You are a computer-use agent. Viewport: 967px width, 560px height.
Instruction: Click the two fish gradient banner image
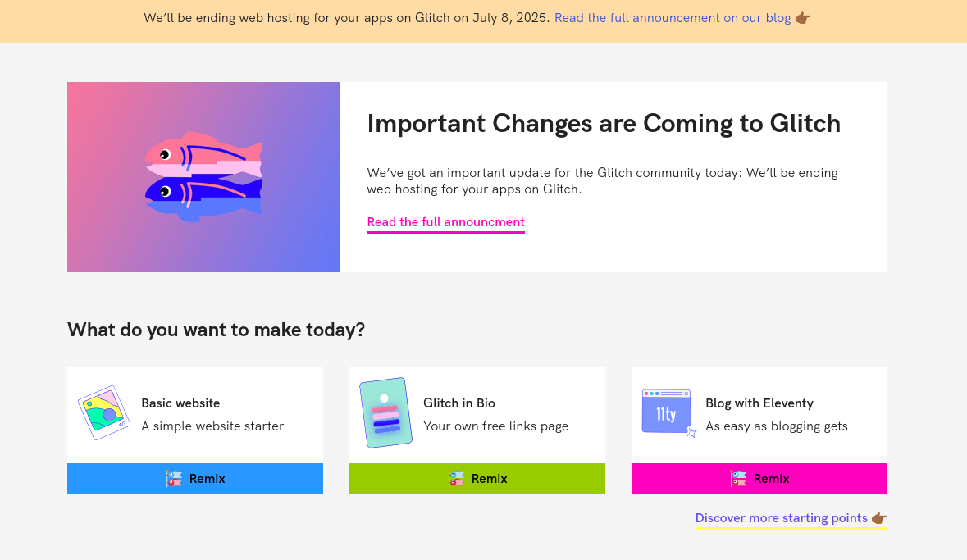coord(203,177)
